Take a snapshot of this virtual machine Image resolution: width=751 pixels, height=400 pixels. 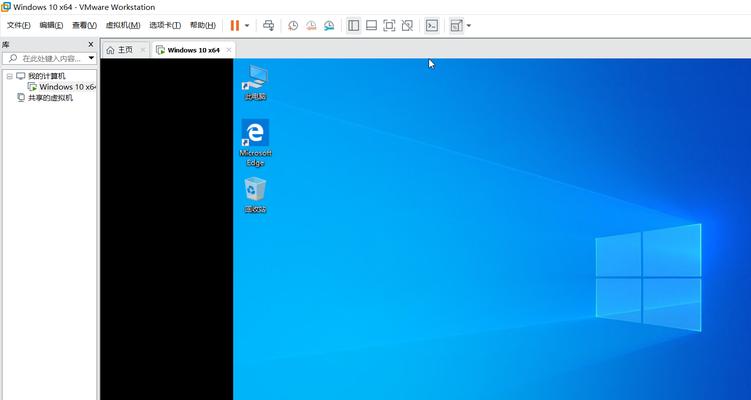pos(293,25)
